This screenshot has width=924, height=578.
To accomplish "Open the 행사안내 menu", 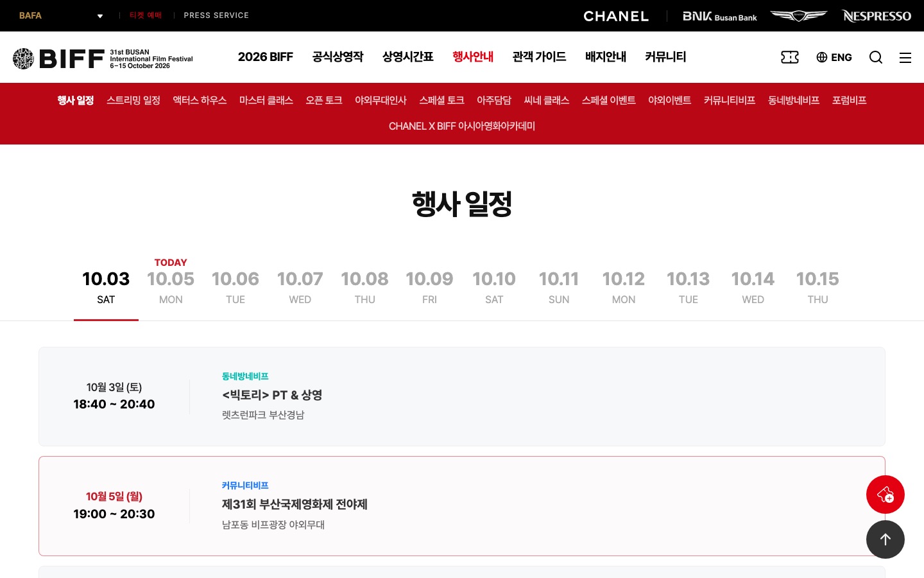I will (x=473, y=57).
